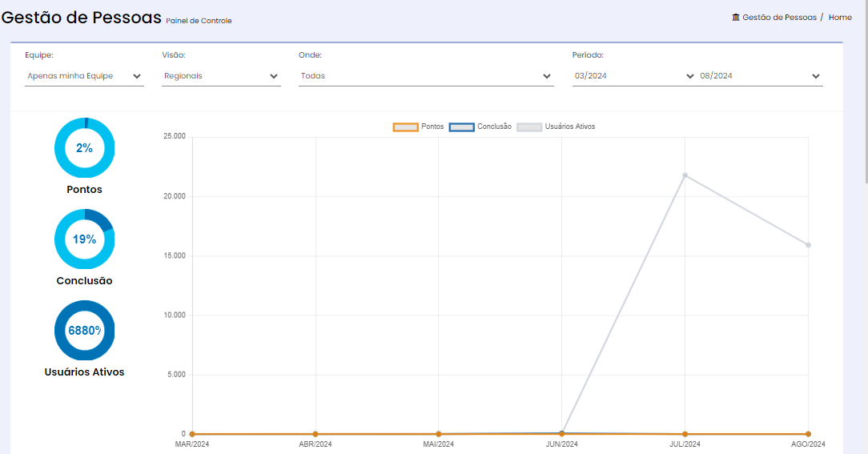868x454 pixels.
Task: Toggle the Pontos series in chart legend
Action: tap(419, 127)
